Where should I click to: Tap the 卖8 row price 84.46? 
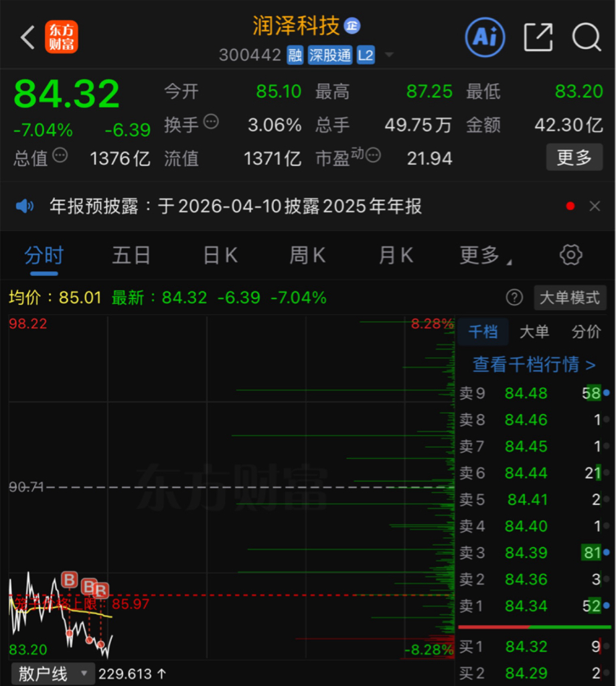pos(526,420)
